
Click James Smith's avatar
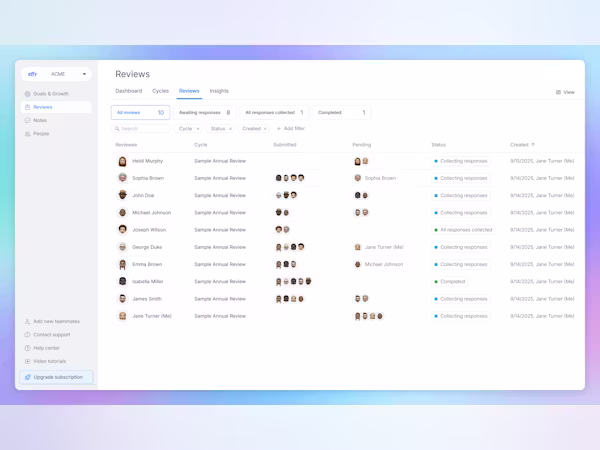[122, 299]
